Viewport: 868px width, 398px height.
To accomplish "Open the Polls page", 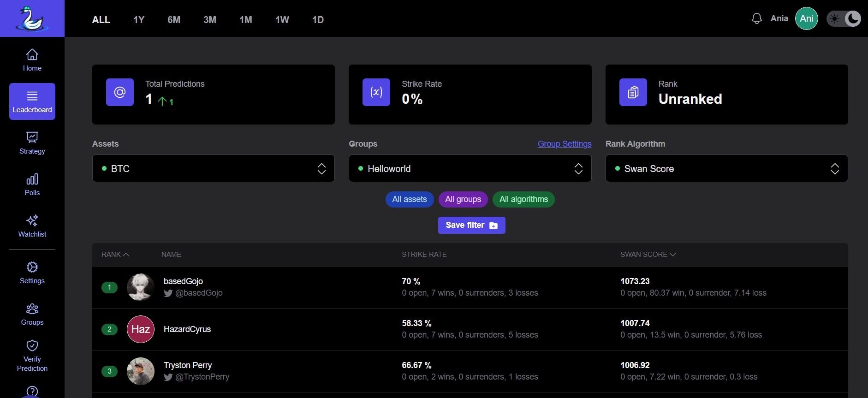I will (32, 184).
